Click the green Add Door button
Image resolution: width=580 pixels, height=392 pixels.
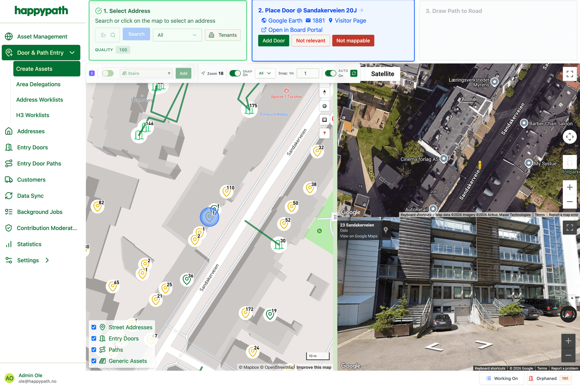tap(274, 41)
